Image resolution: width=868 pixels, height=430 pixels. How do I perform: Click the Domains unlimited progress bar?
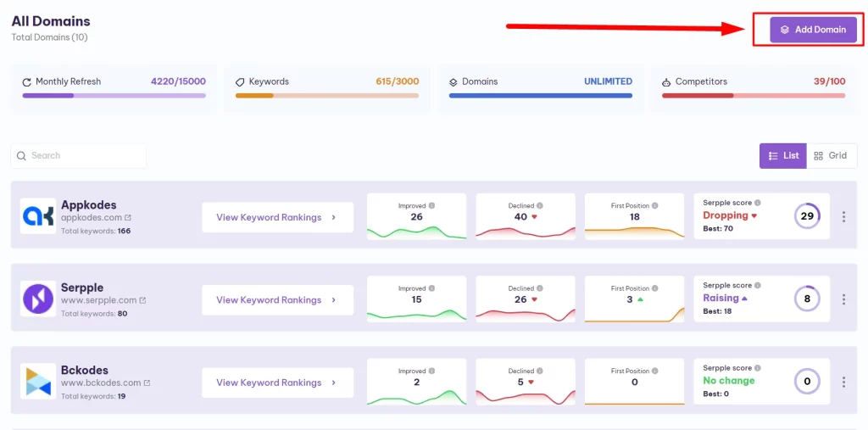540,95
